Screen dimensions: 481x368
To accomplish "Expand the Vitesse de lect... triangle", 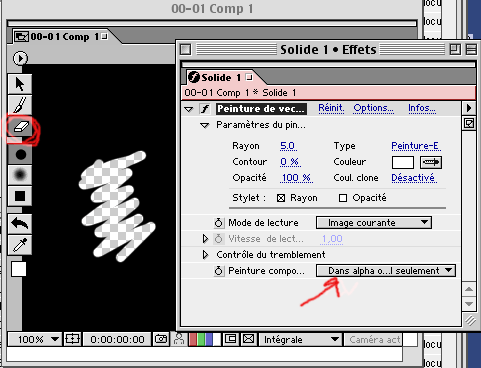I will (x=205, y=238).
